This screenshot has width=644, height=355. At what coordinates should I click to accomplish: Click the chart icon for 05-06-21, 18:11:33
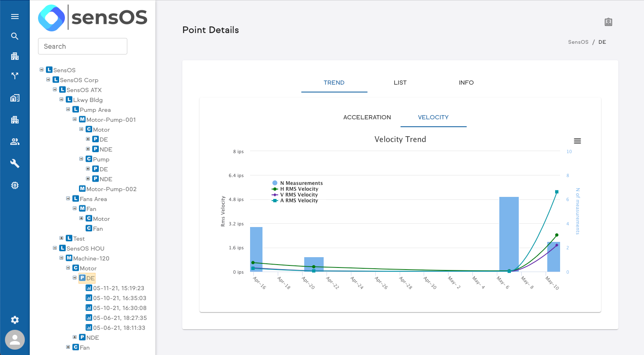(x=89, y=327)
